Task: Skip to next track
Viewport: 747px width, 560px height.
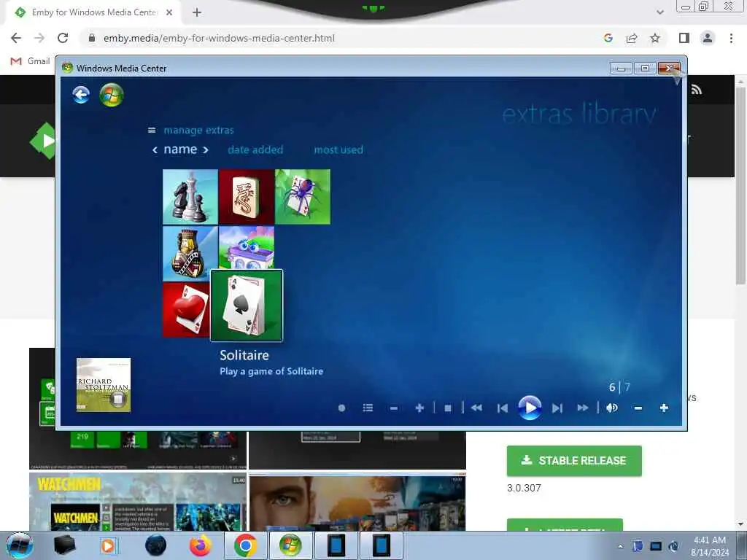Action: (x=557, y=408)
